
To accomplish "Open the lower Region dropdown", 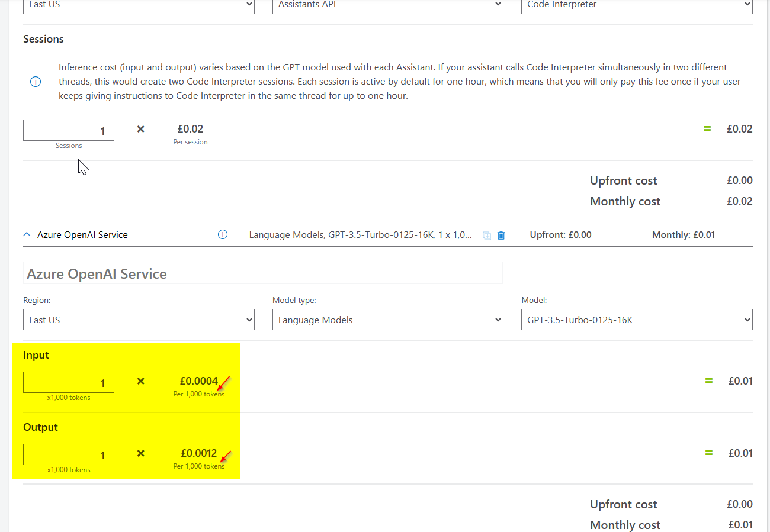I will (x=139, y=320).
